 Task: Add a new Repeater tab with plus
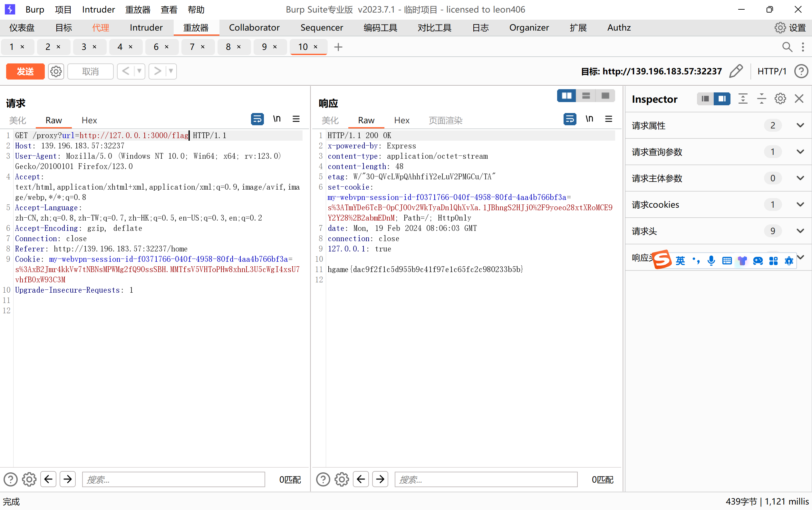click(x=338, y=47)
